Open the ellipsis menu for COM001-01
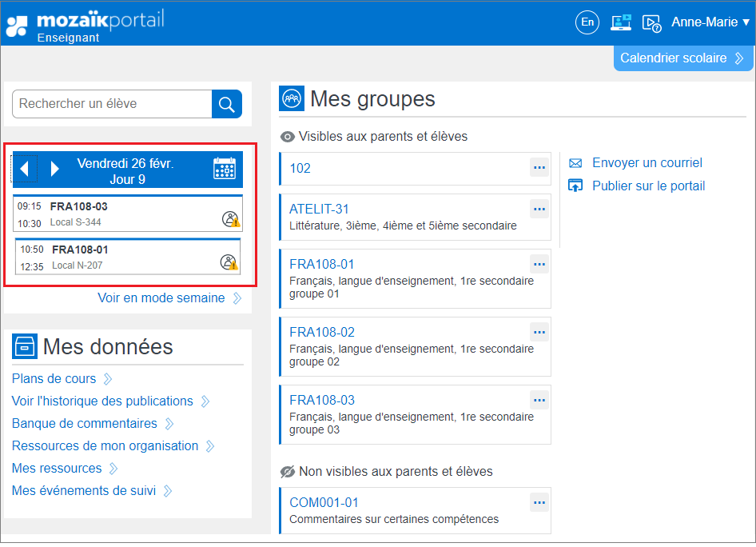 tap(539, 501)
